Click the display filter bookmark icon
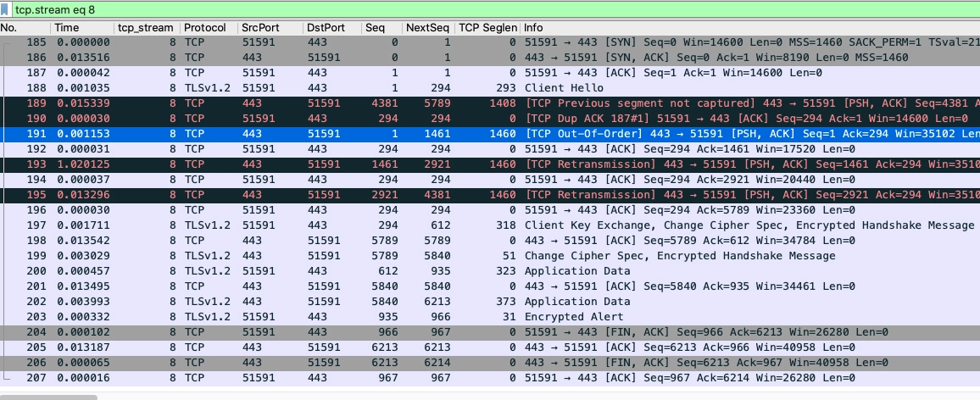The width and height of the screenshot is (980, 400). (5, 10)
